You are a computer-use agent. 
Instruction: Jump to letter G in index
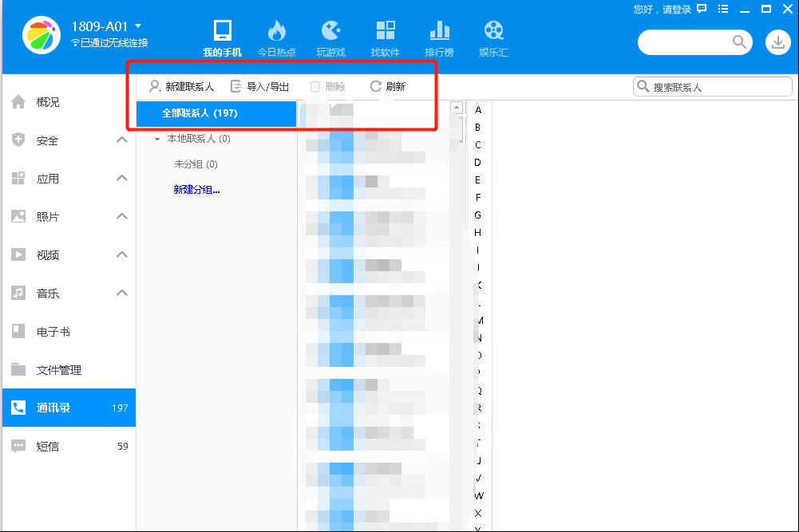(x=478, y=215)
